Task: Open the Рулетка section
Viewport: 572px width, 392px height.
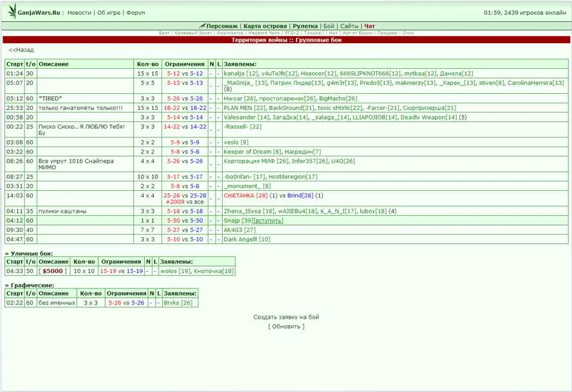Action: click(x=305, y=26)
